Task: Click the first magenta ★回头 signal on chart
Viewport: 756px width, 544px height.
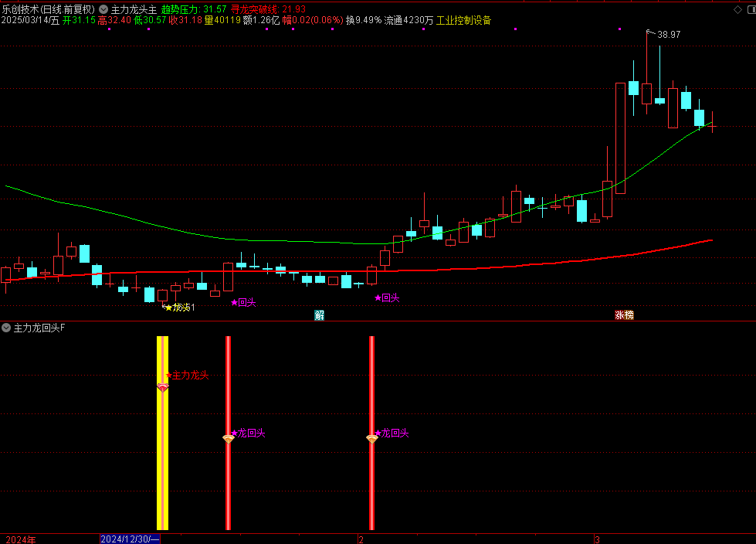Action: coord(243,303)
